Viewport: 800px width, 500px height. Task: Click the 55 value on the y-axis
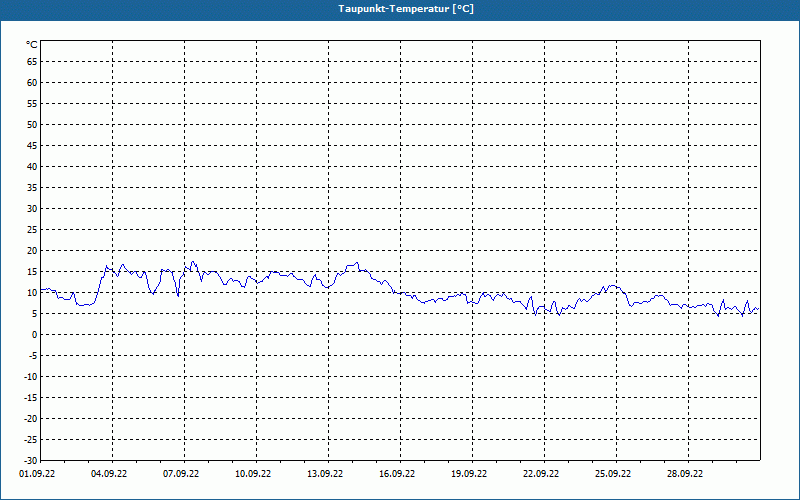pos(32,104)
